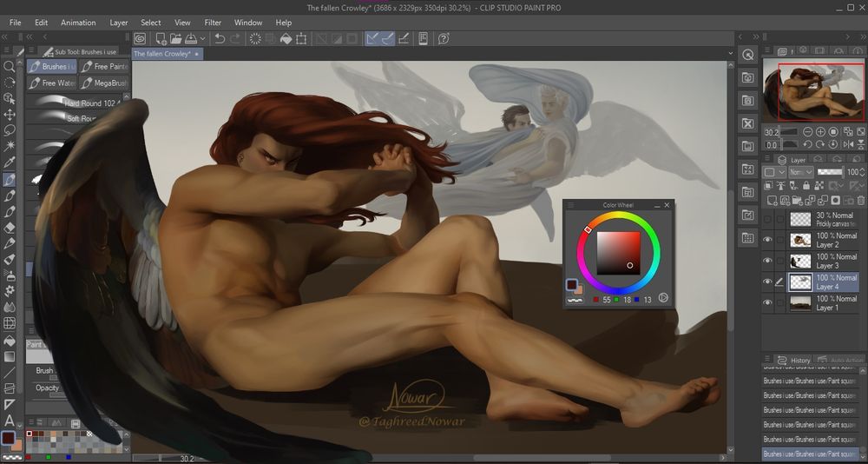Viewport: 868px width, 464px height.
Task: Select the MegaBrush sub tool group
Action: click(x=104, y=83)
